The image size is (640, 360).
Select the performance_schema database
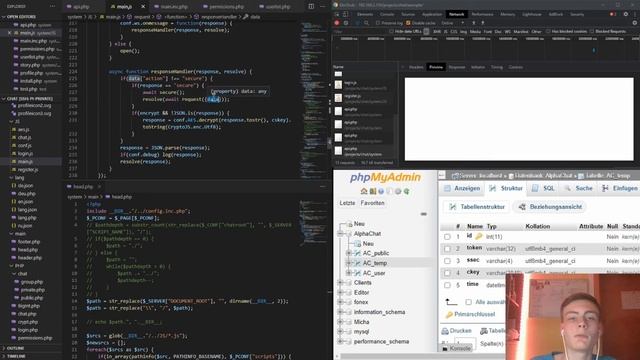point(381,341)
